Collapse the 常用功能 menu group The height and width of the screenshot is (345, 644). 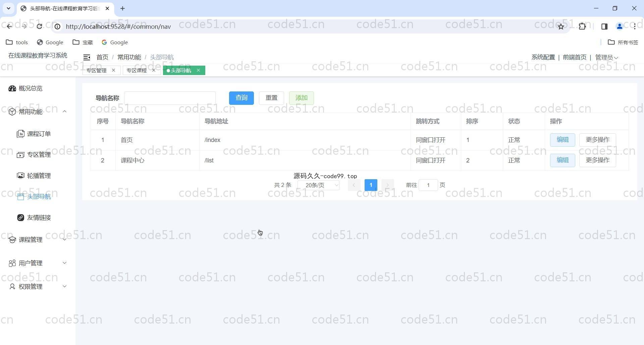[x=64, y=112]
